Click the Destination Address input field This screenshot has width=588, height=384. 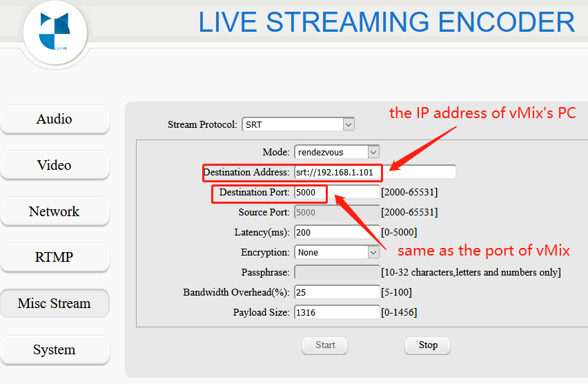pyautogui.click(x=375, y=172)
